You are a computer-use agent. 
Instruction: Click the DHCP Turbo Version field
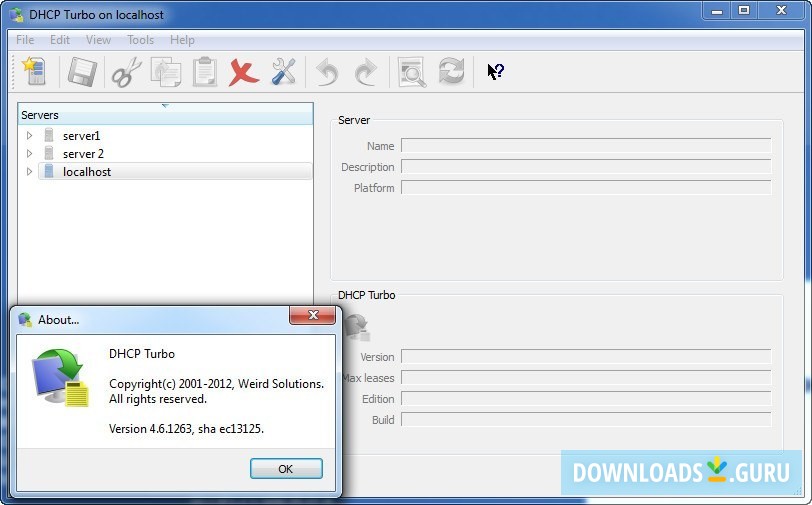[x=586, y=357]
